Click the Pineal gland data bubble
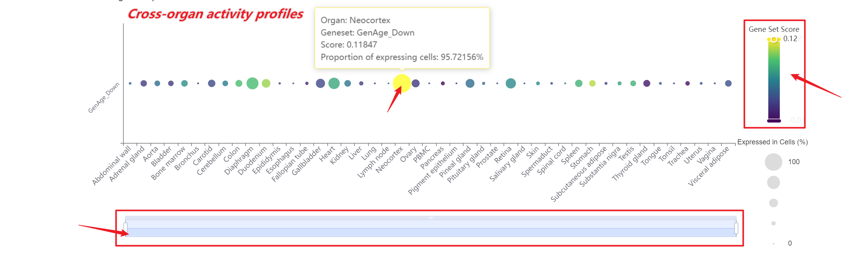The width and height of the screenshot is (868, 260). tap(470, 83)
